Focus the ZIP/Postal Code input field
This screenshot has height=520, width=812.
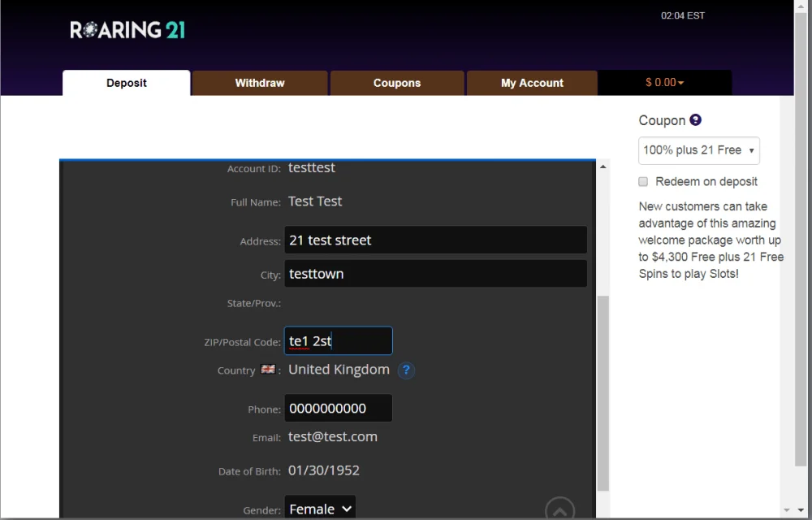click(x=338, y=340)
